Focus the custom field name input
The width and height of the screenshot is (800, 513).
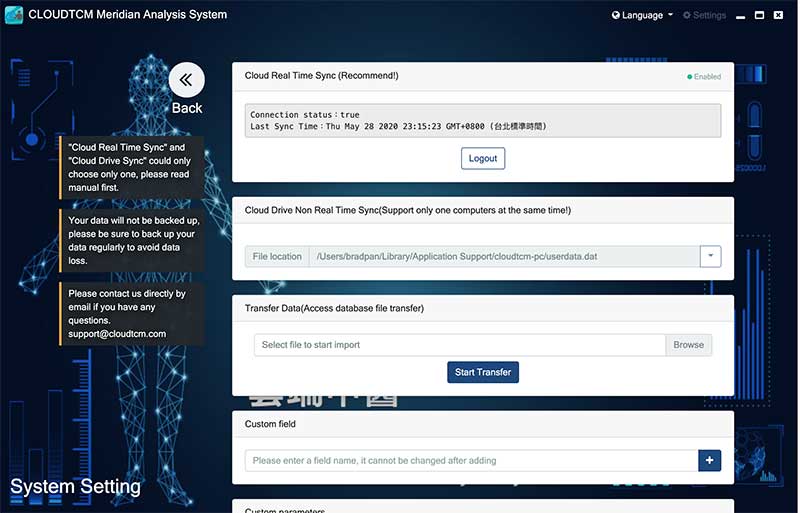470,460
